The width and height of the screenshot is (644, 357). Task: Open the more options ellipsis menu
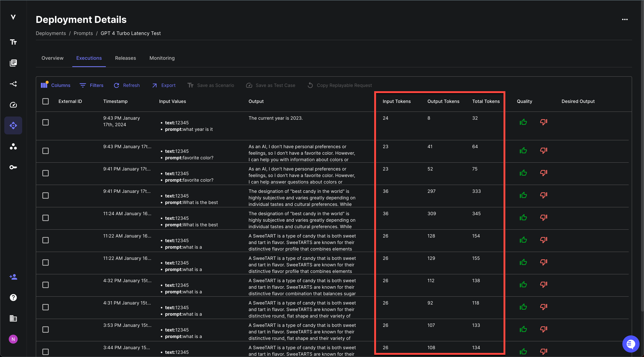624,20
